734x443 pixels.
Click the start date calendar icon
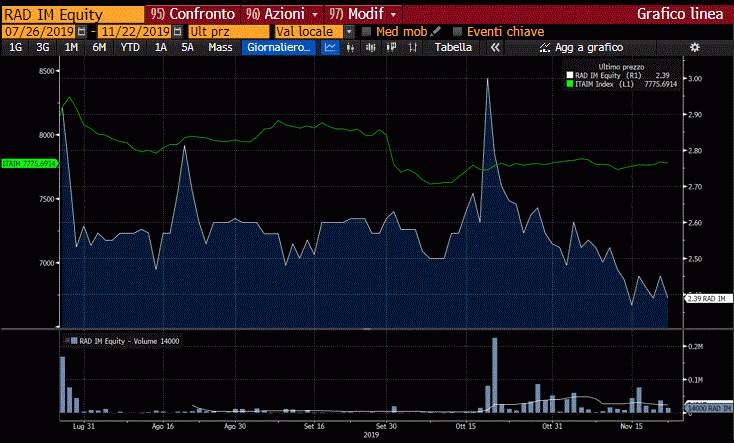[x=82, y=32]
